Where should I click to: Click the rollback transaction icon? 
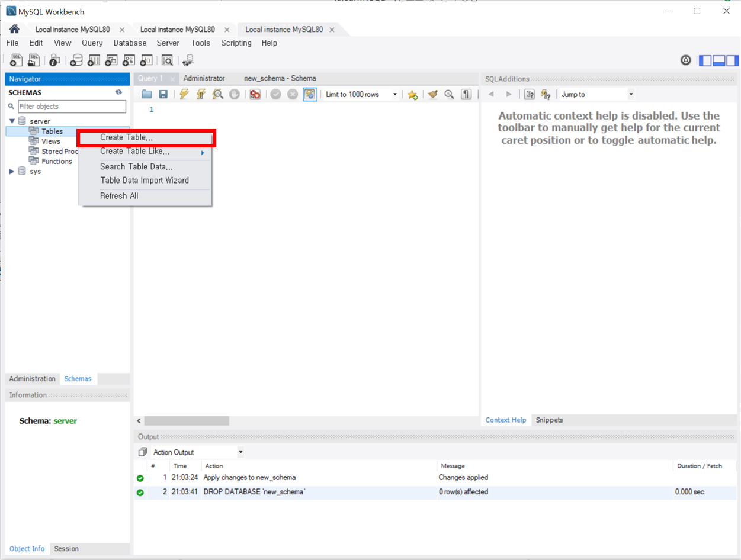click(x=293, y=94)
